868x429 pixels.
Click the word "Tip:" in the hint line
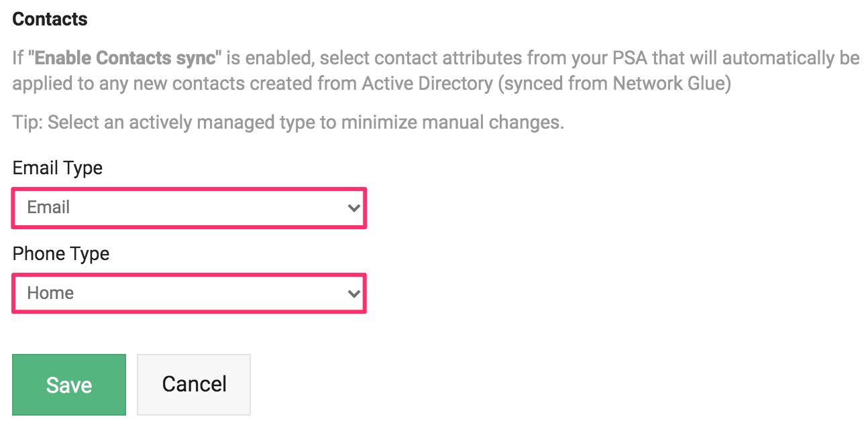click(28, 123)
